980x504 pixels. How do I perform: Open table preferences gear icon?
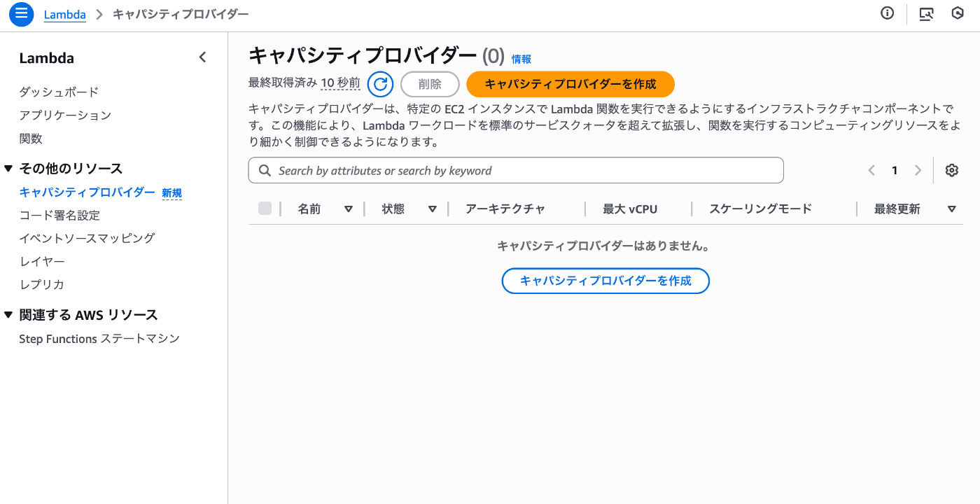point(951,170)
